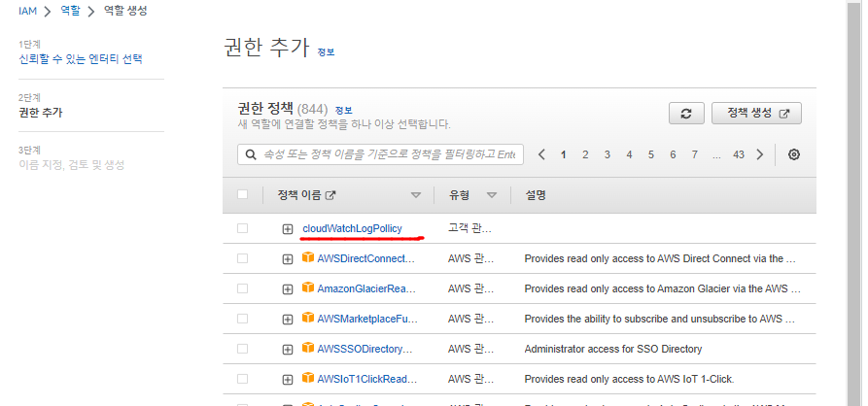Image resolution: width=868 pixels, height=406 pixels.
Task: Click 'Provides read only access to AWS IoT 1-Click.' text
Action: [x=629, y=379]
